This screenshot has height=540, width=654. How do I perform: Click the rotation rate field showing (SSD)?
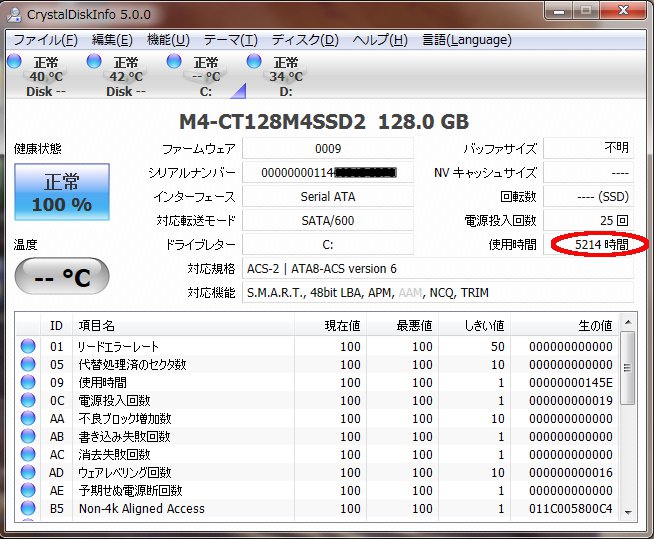point(589,196)
